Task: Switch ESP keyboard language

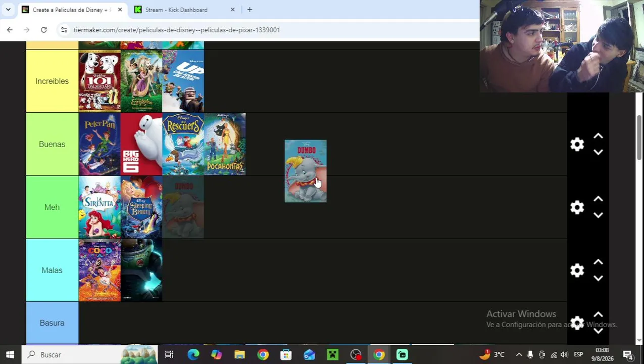Action: [x=578, y=354]
